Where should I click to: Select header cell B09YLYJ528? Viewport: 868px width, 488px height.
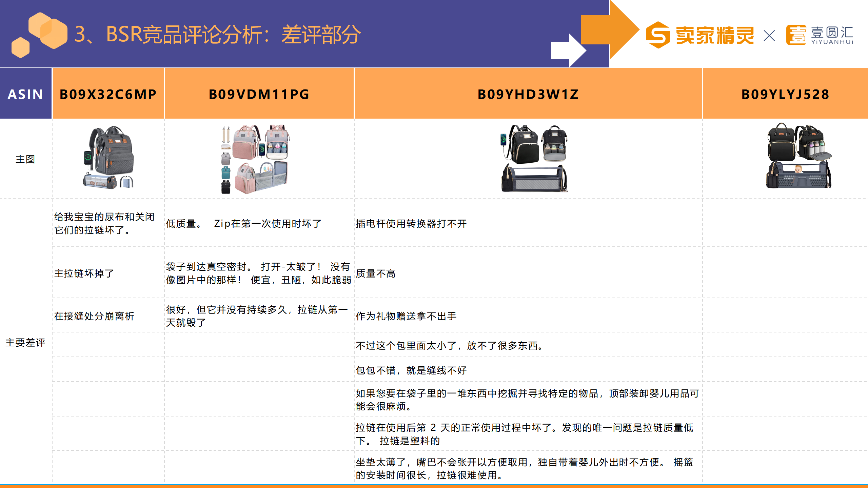(x=786, y=94)
